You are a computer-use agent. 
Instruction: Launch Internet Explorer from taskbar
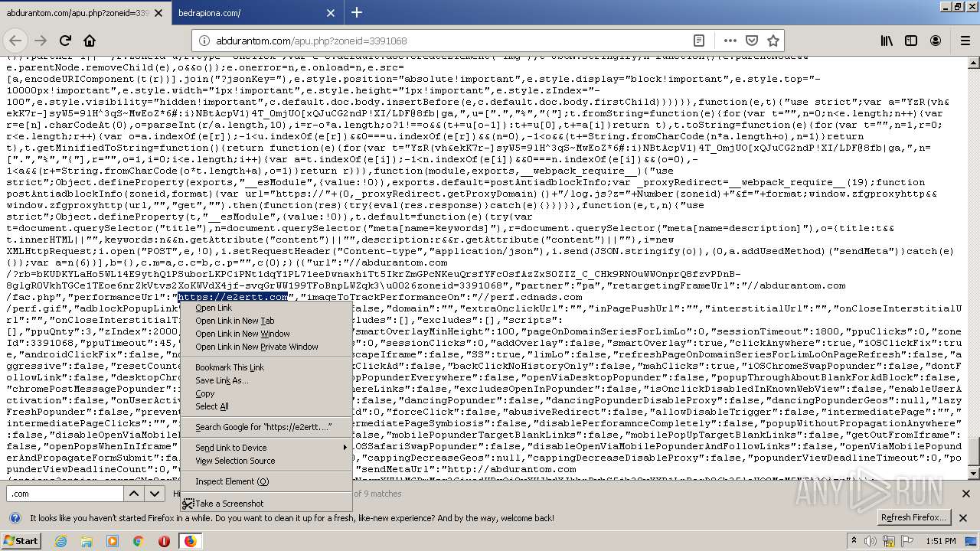pos(60,541)
